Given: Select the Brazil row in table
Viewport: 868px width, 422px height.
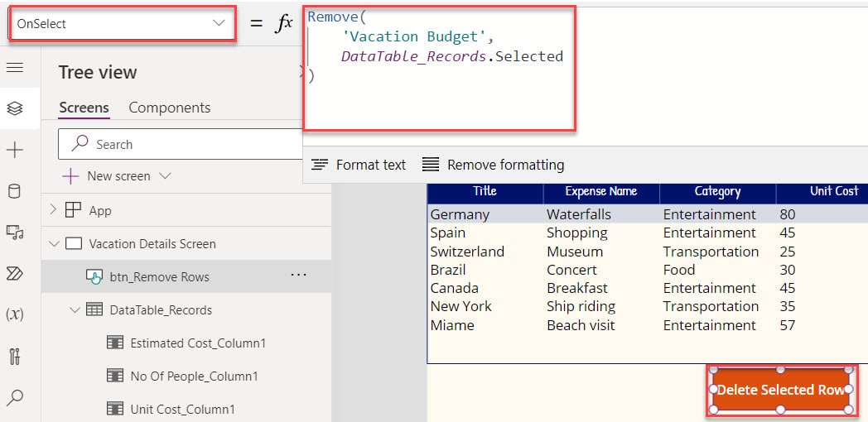Looking at the screenshot, I should point(648,270).
